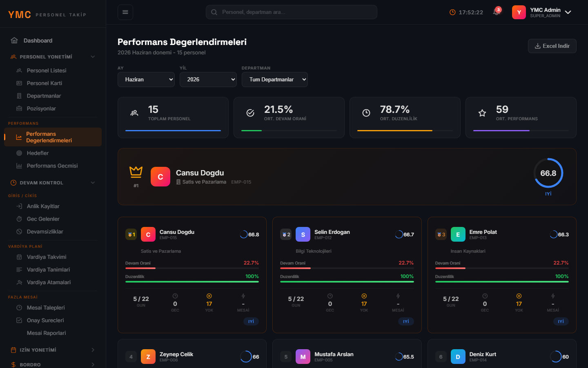Open Personel Listesi menu item
This screenshot has height=368, width=588.
53,70
